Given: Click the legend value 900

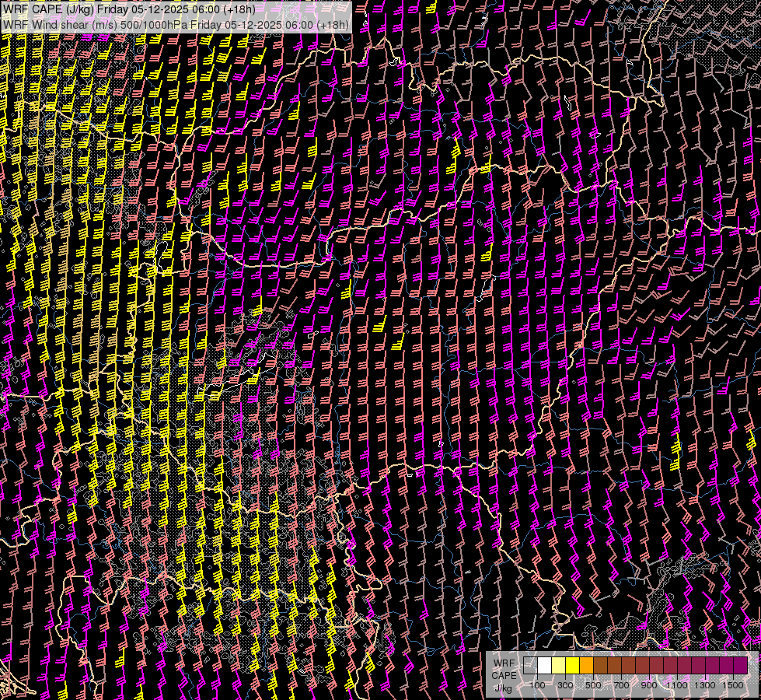Looking at the screenshot, I should point(649,685).
